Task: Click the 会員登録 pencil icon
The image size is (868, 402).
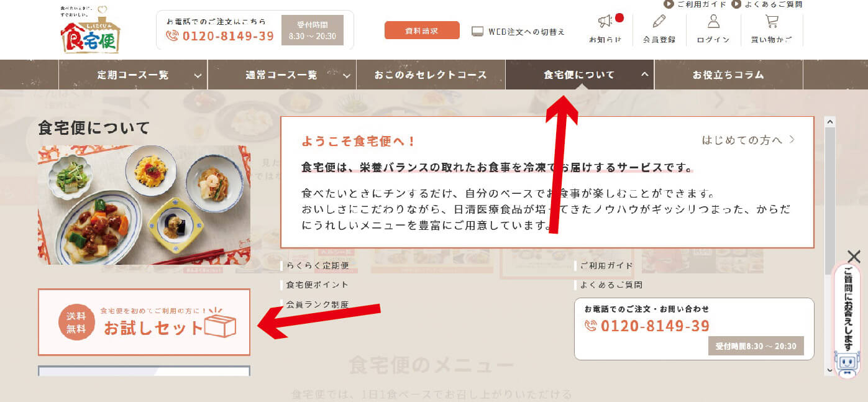Action: pyautogui.click(x=659, y=22)
